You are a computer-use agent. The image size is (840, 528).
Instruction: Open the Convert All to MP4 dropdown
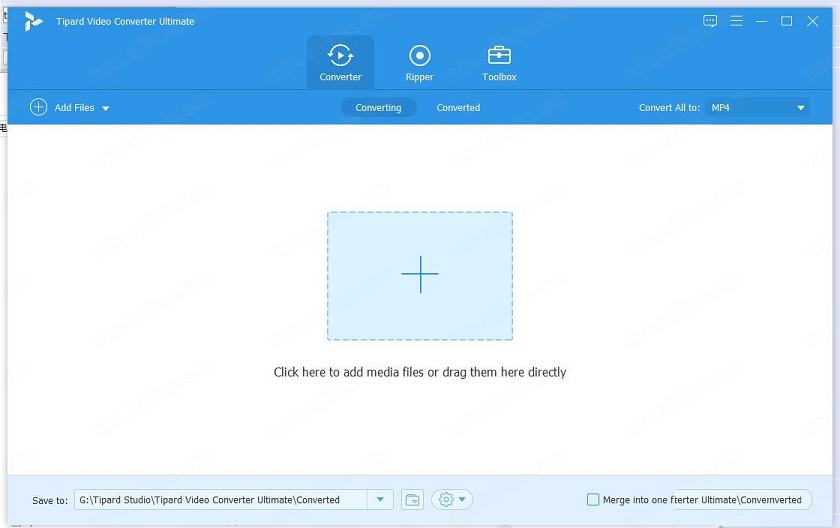pyautogui.click(x=757, y=107)
